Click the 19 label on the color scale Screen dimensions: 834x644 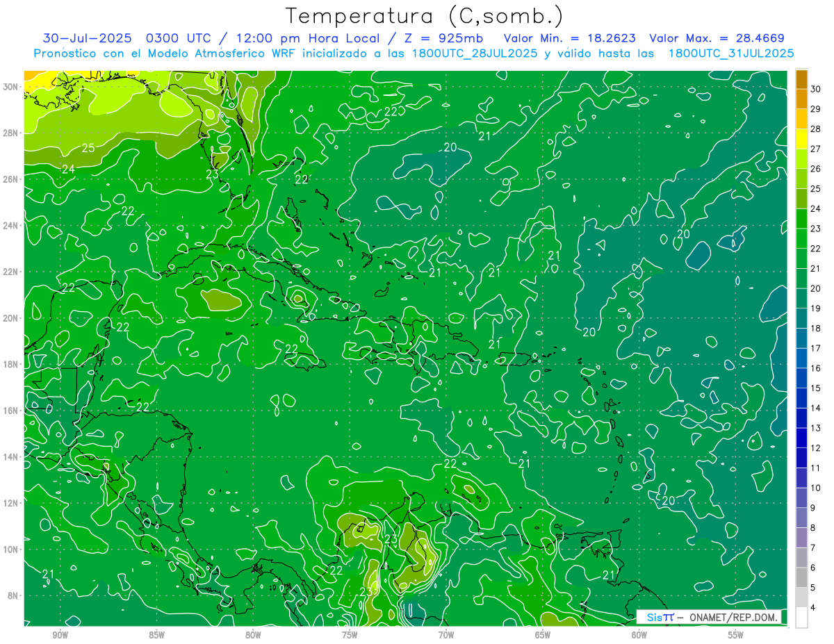(816, 308)
